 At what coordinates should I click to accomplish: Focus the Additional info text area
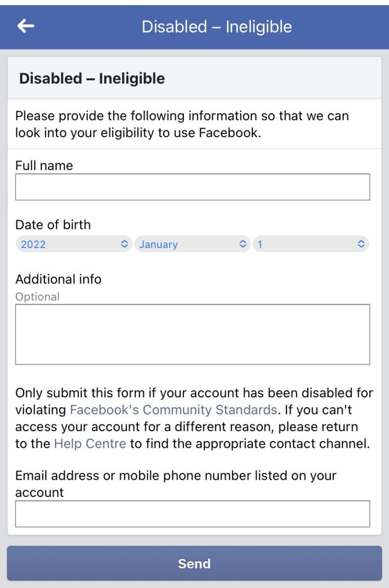[x=193, y=334]
